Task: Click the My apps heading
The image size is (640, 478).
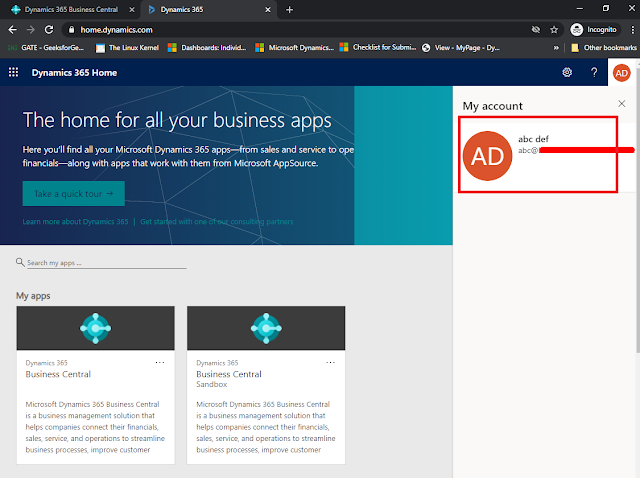Action: pos(33,296)
